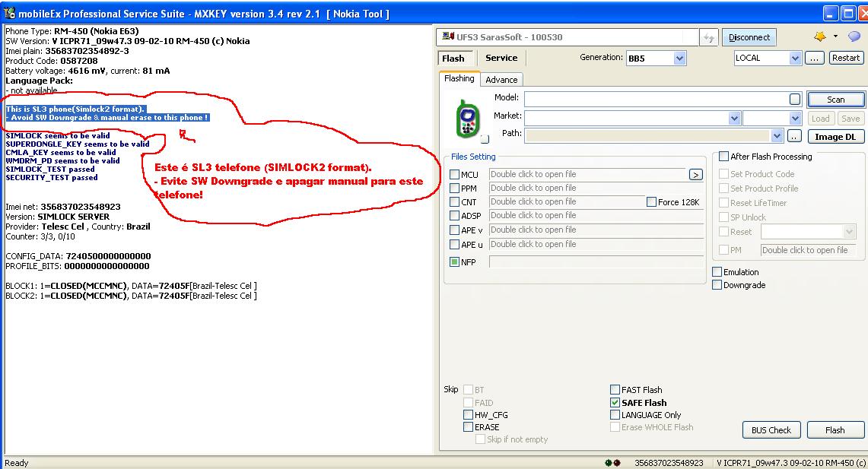Viewport: 868px width, 469px height.
Task: Click the APE u file path field
Action: click(596, 245)
